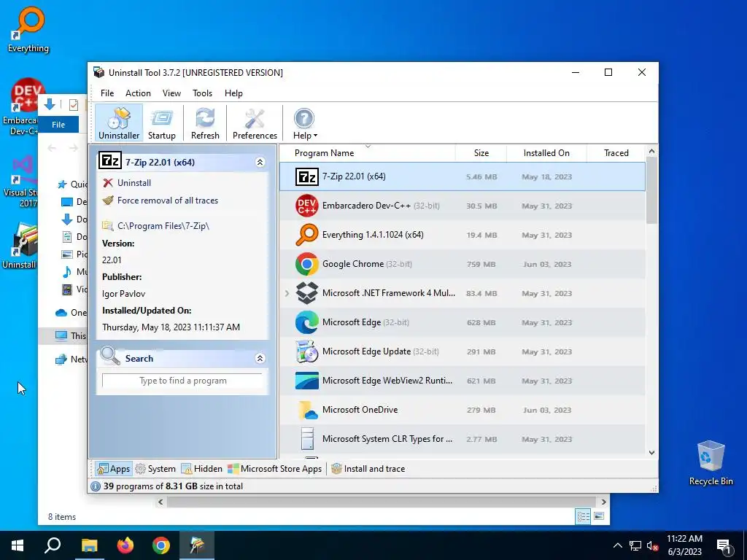Image resolution: width=747 pixels, height=560 pixels.
Task: Expand the Microsoft .NET Framework 4 row
Action: pyautogui.click(x=287, y=293)
